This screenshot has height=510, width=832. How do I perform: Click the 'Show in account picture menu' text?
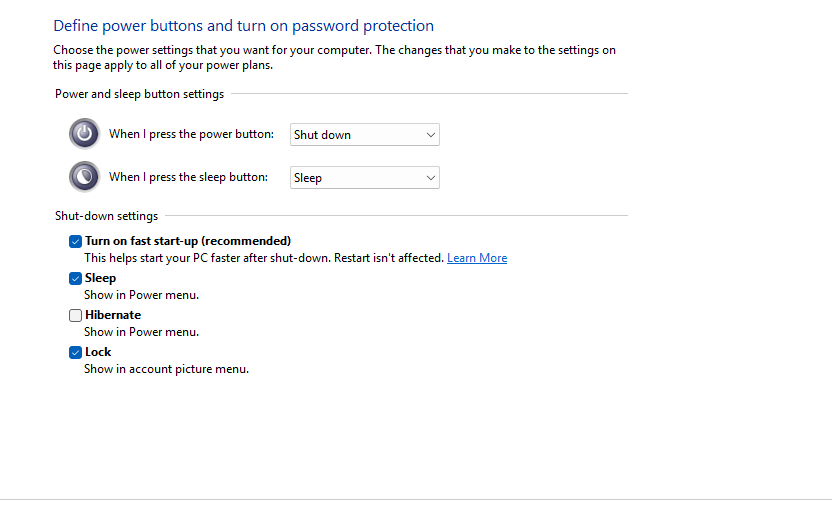point(166,369)
